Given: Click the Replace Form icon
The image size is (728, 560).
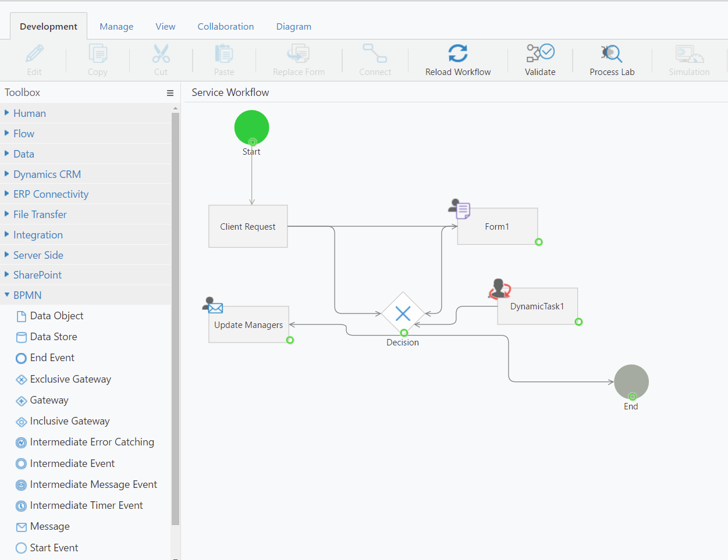Looking at the screenshot, I should (x=299, y=53).
